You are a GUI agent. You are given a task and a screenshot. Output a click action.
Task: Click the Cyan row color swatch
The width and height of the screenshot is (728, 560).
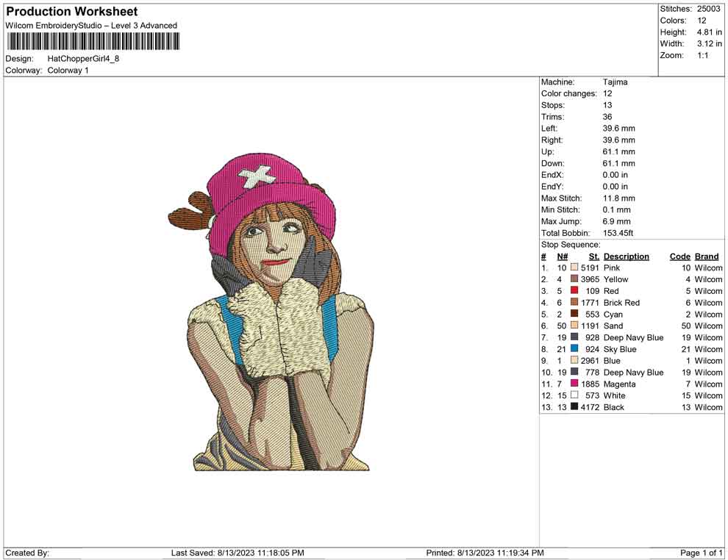pos(574,314)
